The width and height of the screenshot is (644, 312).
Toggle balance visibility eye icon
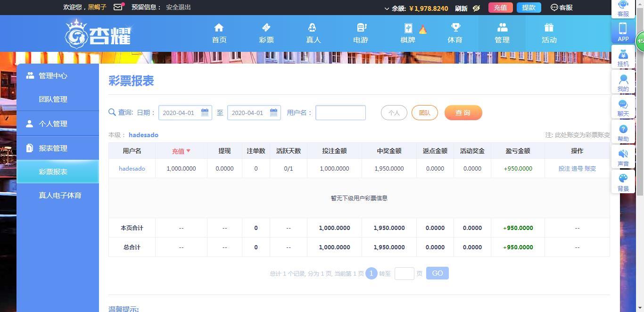477,8
